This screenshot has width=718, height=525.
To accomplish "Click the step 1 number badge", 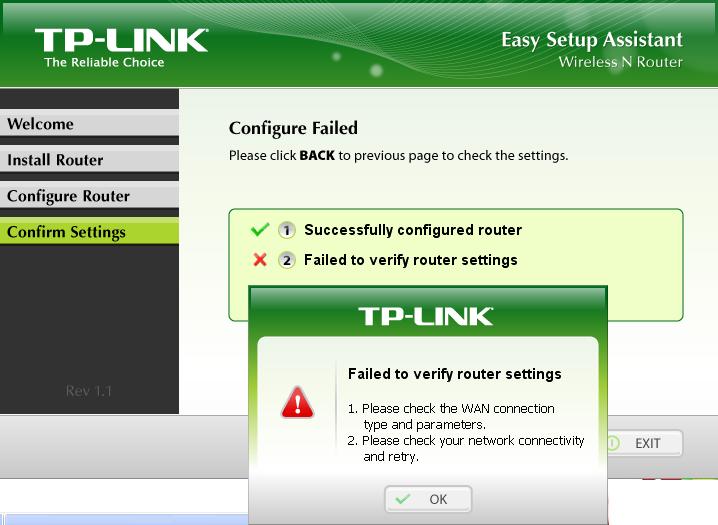I will coord(287,230).
